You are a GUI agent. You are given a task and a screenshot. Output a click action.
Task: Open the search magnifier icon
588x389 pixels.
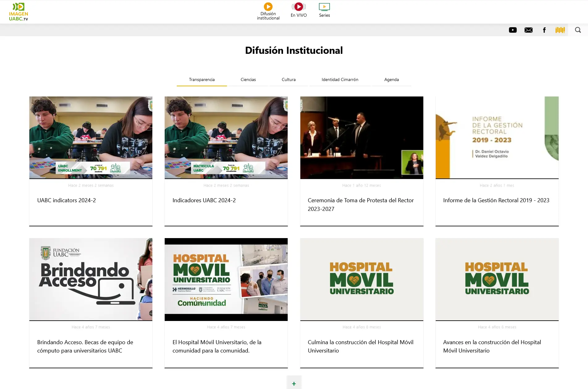point(578,30)
